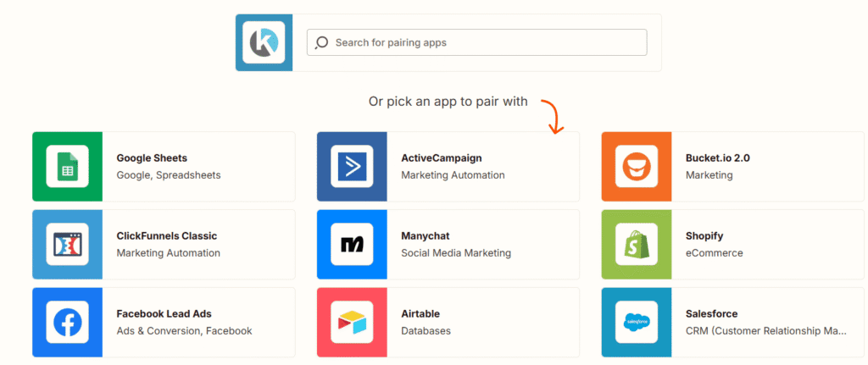Click the 'Ads & Conversion, Facebook' text
The image size is (868, 365).
click(184, 331)
